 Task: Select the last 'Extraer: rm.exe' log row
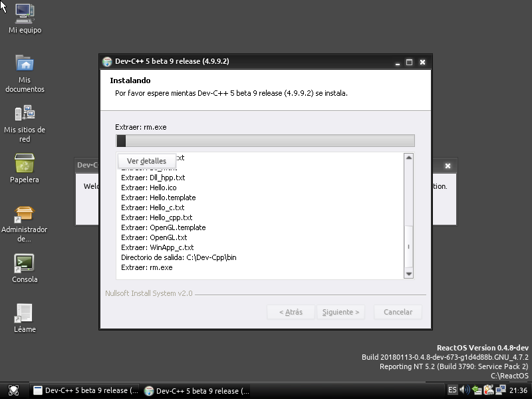click(146, 267)
